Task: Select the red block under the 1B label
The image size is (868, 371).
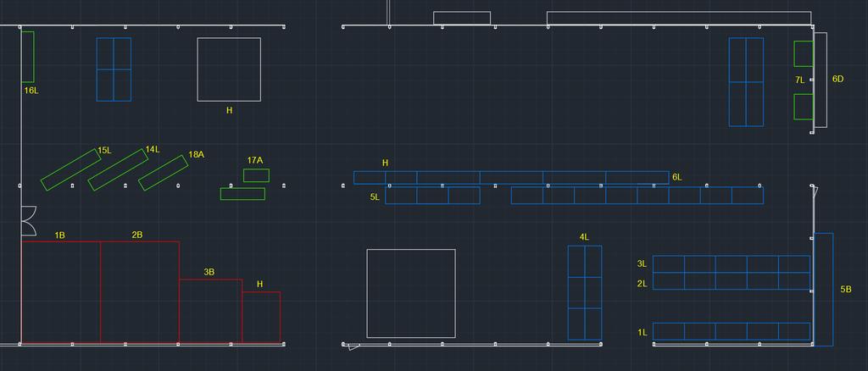Action: (61, 292)
